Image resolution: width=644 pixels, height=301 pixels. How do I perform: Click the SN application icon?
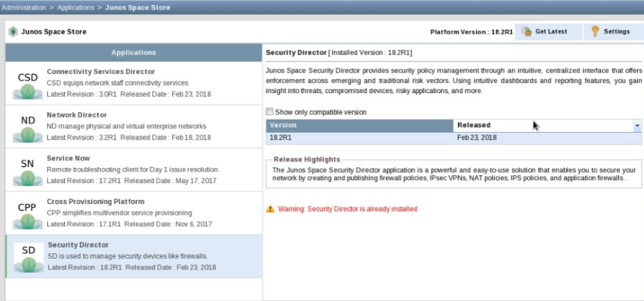[28, 170]
